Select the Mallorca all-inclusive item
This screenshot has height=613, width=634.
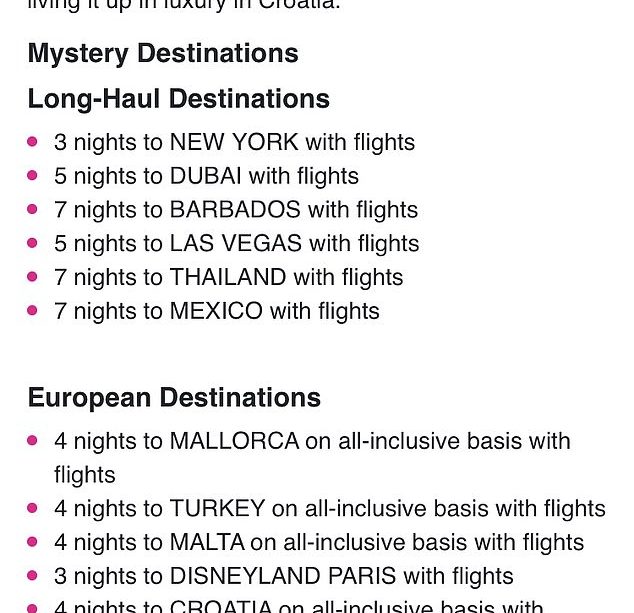tap(312, 457)
